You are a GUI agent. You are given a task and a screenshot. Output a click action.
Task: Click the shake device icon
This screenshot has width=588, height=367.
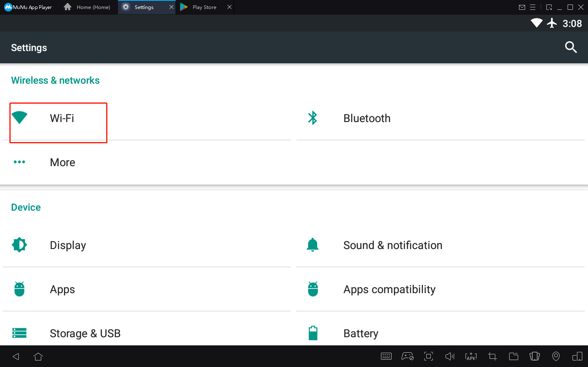point(535,356)
